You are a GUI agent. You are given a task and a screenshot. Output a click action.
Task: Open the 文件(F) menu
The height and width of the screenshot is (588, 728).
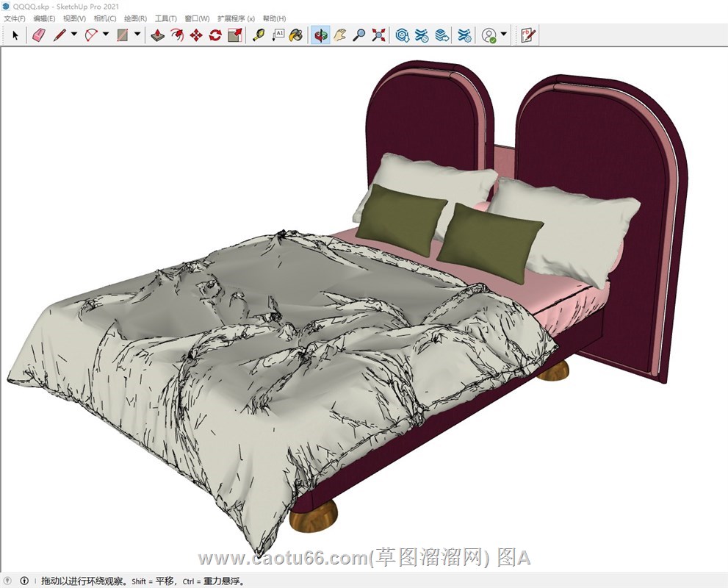coord(15,18)
